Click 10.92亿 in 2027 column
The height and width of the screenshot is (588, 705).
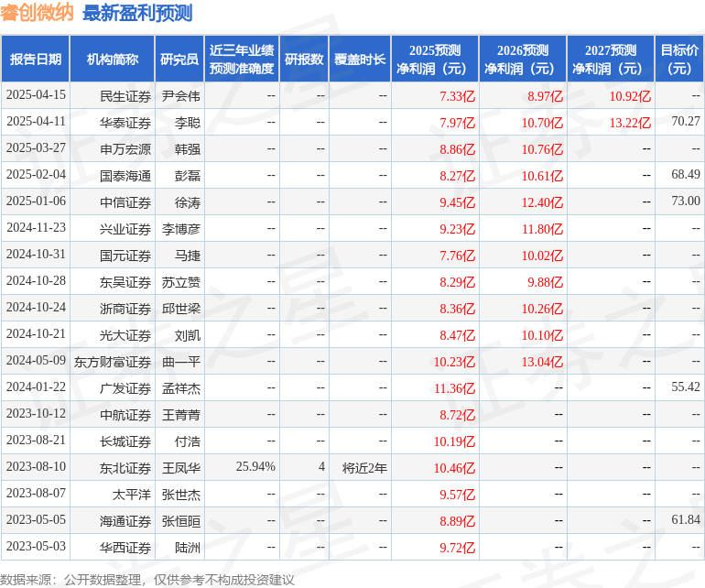coord(630,96)
